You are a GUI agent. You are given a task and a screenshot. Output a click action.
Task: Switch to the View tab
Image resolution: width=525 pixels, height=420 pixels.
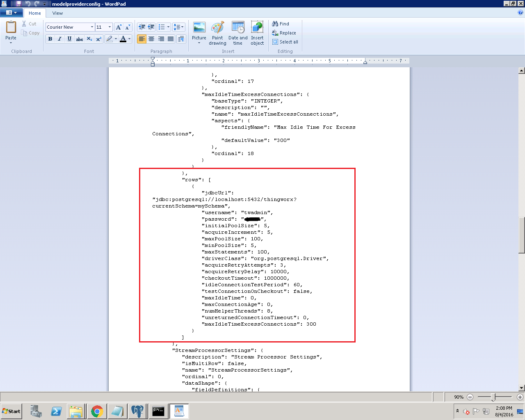point(57,13)
